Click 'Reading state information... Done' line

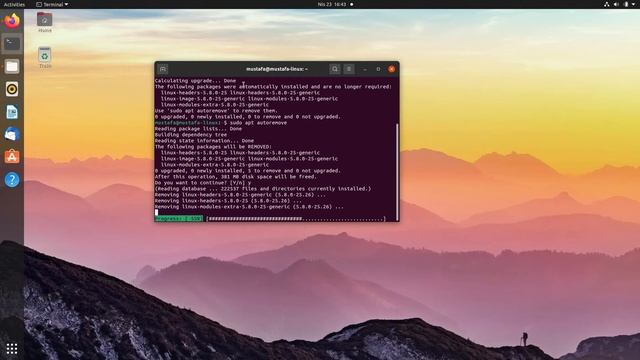click(x=204, y=140)
